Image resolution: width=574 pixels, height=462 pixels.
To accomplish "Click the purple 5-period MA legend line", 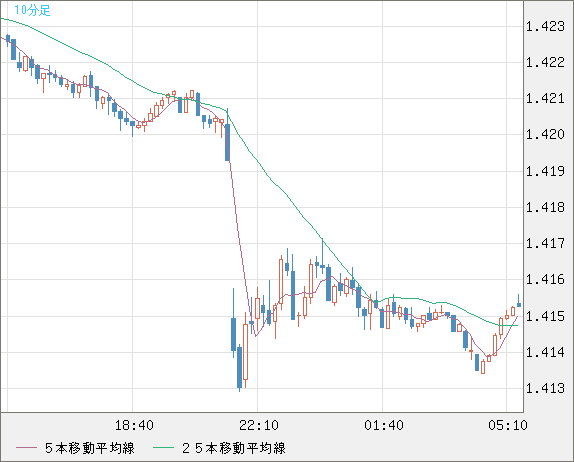I will (x=26, y=448).
